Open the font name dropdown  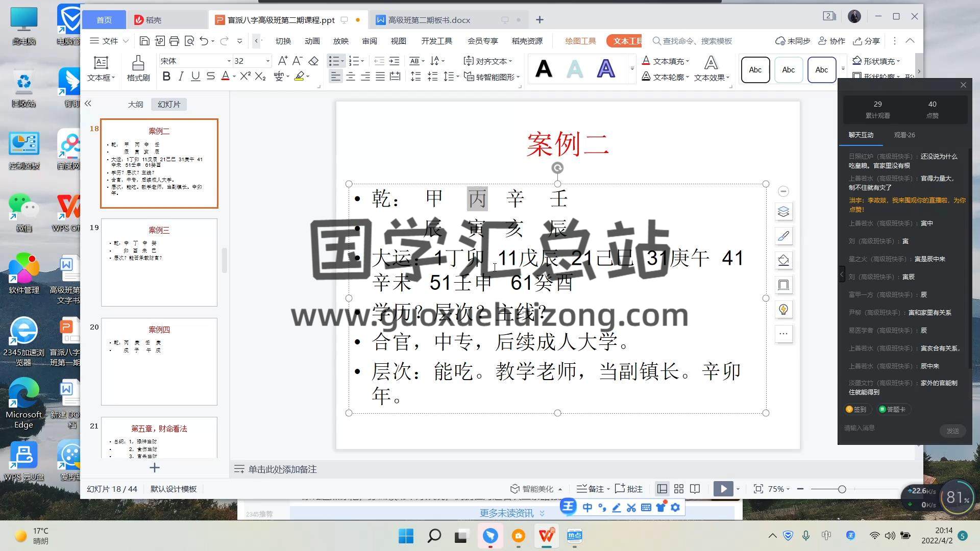click(x=229, y=61)
